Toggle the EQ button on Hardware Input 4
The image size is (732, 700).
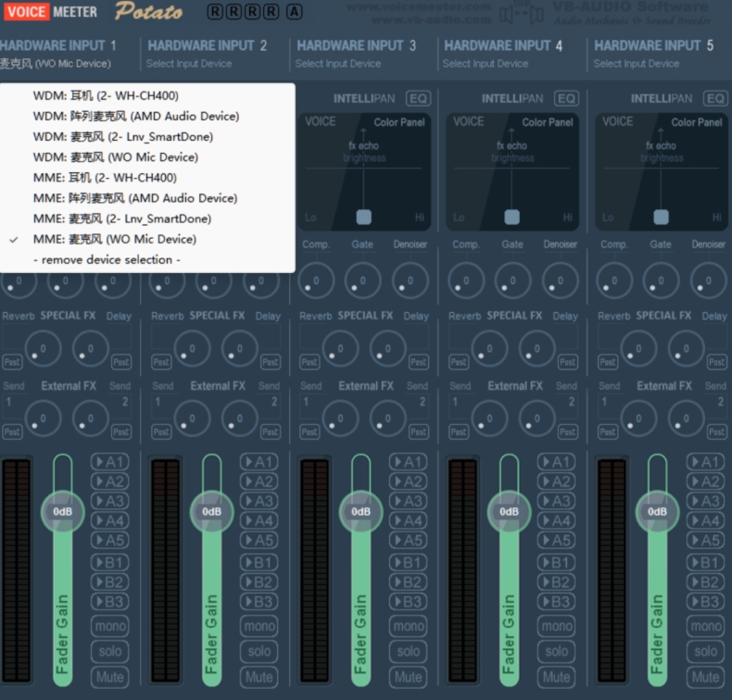(566, 98)
